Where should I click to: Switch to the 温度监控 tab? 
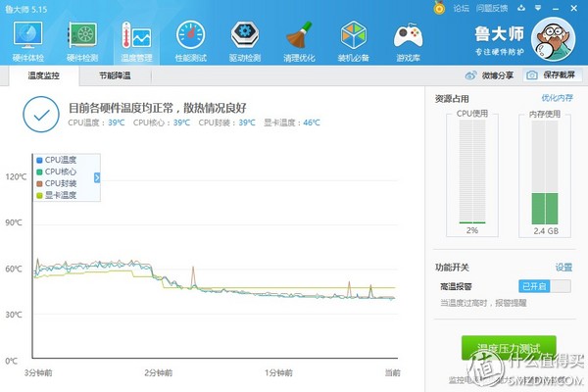43,75
